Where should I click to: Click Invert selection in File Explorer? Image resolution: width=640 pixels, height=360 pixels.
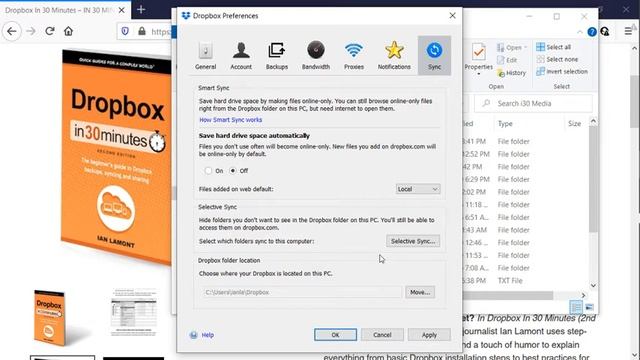(562, 71)
